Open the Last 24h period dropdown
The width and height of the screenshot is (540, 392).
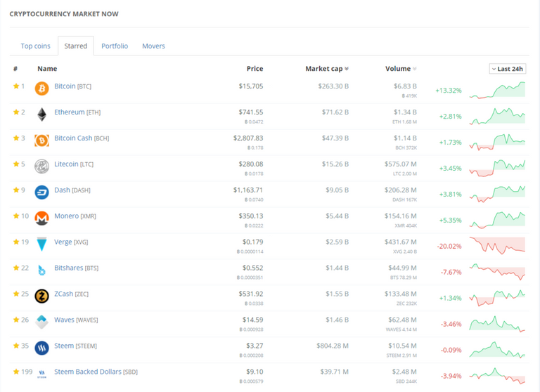tap(507, 69)
